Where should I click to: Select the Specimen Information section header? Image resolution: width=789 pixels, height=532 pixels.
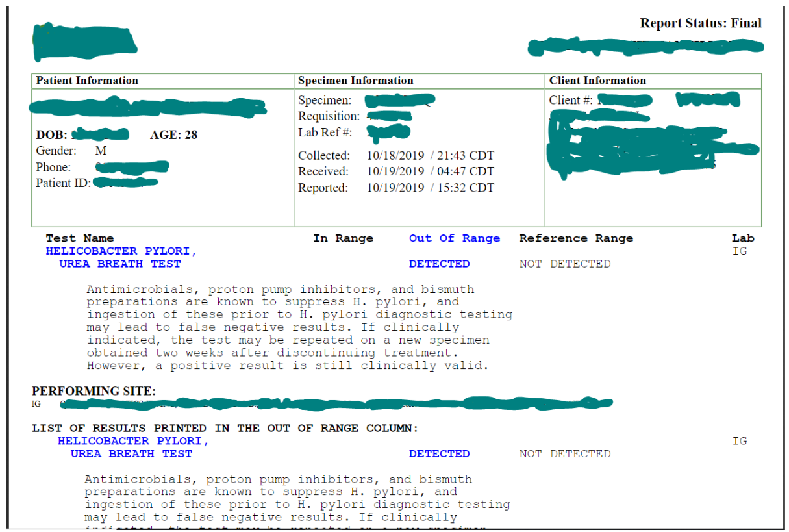(x=355, y=81)
